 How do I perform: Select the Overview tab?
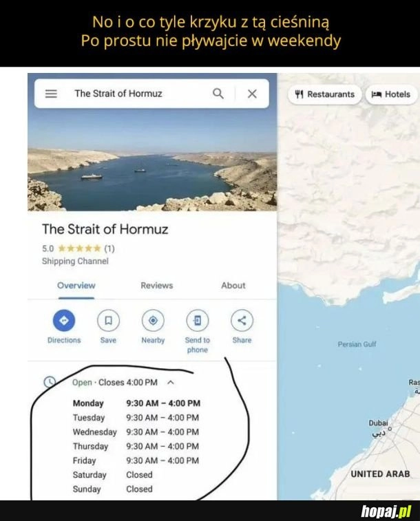tap(76, 286)
